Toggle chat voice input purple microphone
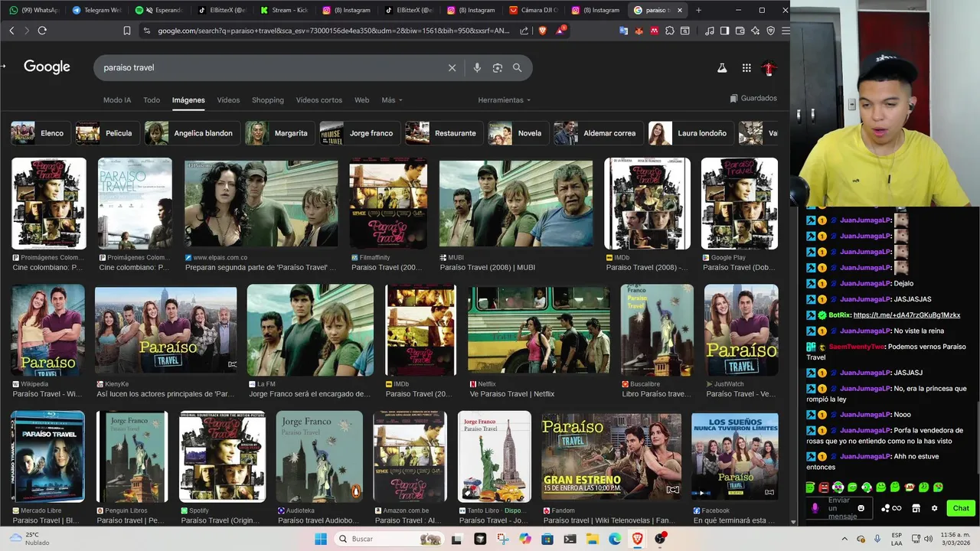The width and height of the screenshot is (980, 551). [815, 508]
